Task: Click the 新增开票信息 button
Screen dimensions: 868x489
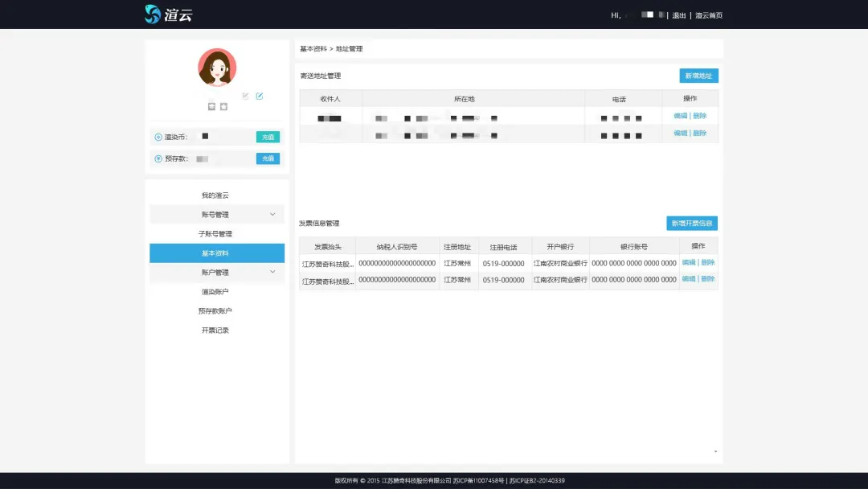Action: pos(692,224)
